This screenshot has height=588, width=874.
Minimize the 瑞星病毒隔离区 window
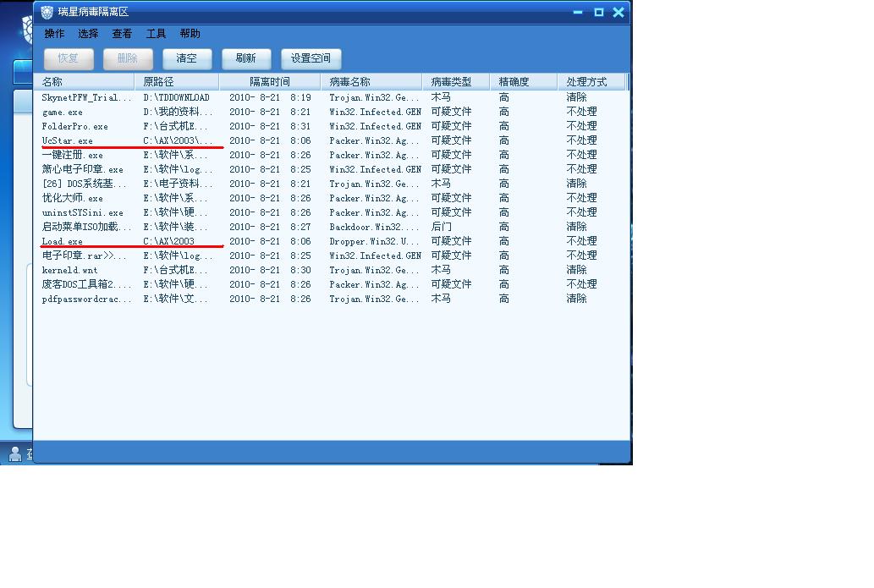(x=578, y=12)
